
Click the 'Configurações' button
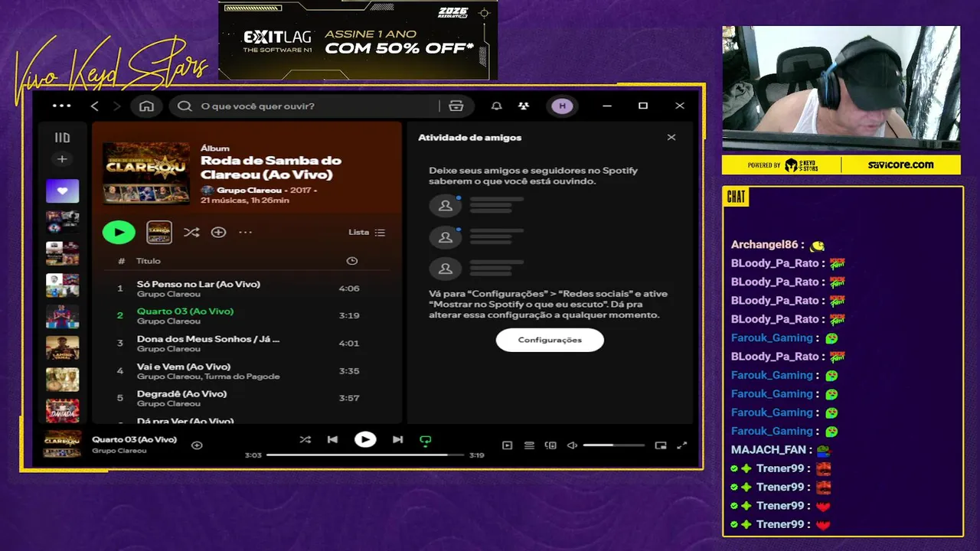[x=550, y=340]
